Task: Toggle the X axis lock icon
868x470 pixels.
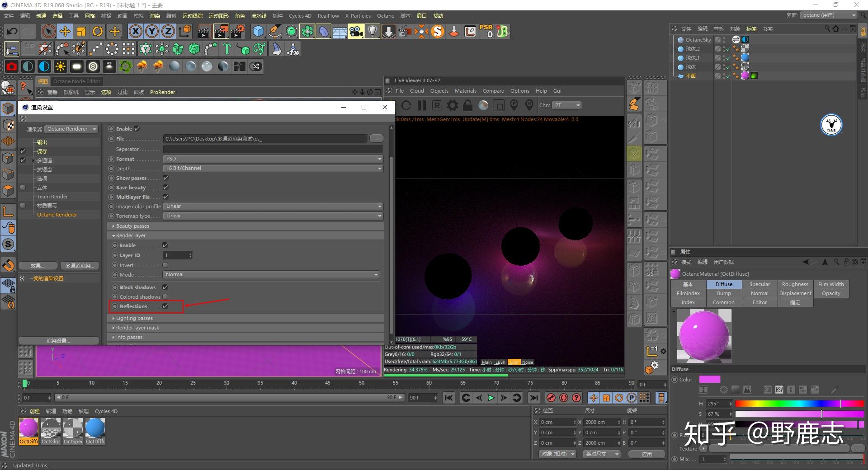Action: [x=135, y=31]
